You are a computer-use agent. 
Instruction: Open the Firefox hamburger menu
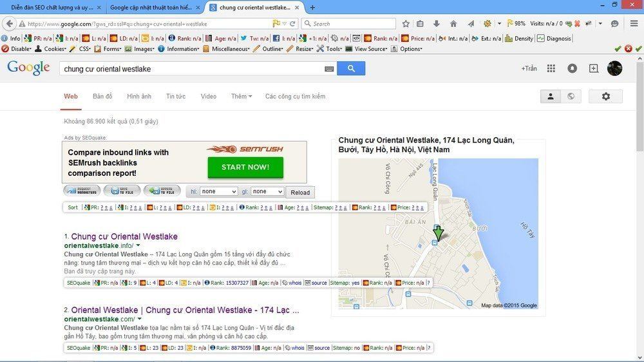pyautogui.click(x=634, y=23)
